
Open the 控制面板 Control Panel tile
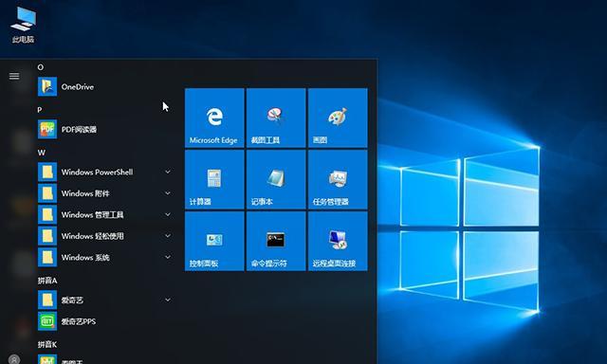[214, 241]
